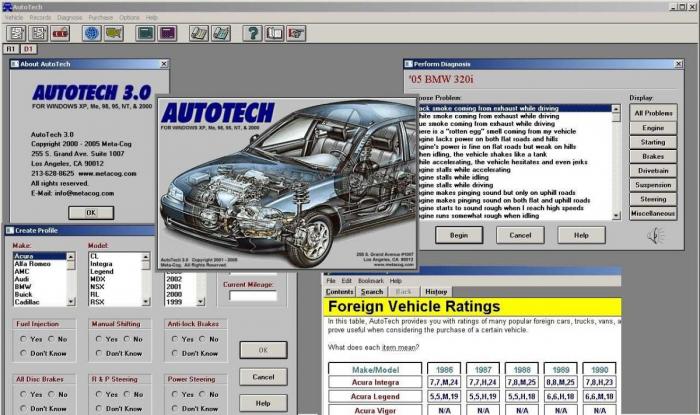
Task: Click Cancel in Create Profile window
Action: pos(263,377)
